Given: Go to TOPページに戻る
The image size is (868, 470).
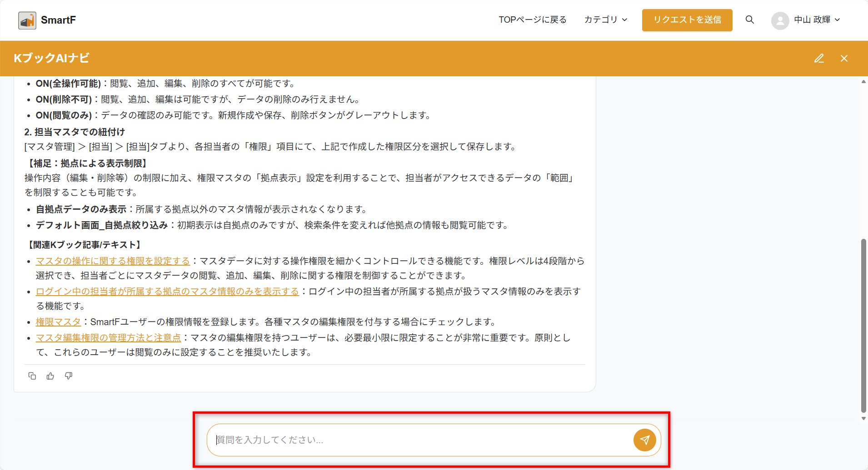Looking at the screenshot, I should click(x=532, y=20).
